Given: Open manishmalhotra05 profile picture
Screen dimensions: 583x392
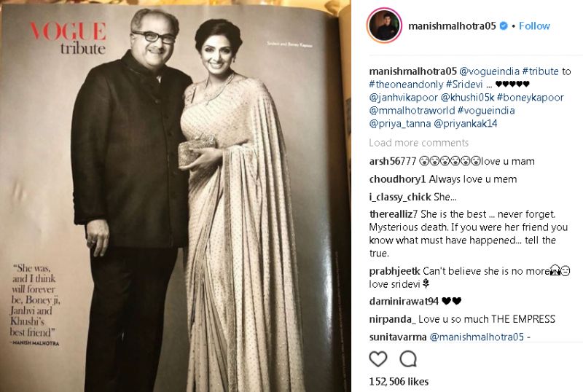Looking at the screenshot, I should (384, 26).
